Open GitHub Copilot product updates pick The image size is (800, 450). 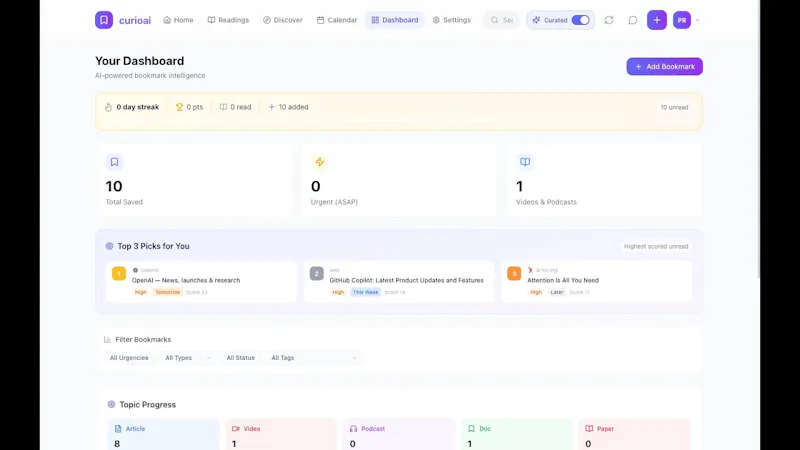pyautogui.click(x=398, y=281)
